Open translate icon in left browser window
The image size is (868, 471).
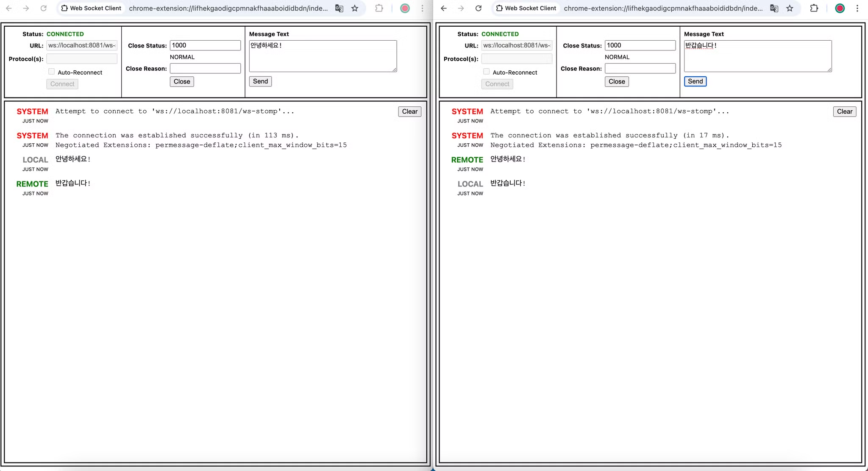coord(339,8)
